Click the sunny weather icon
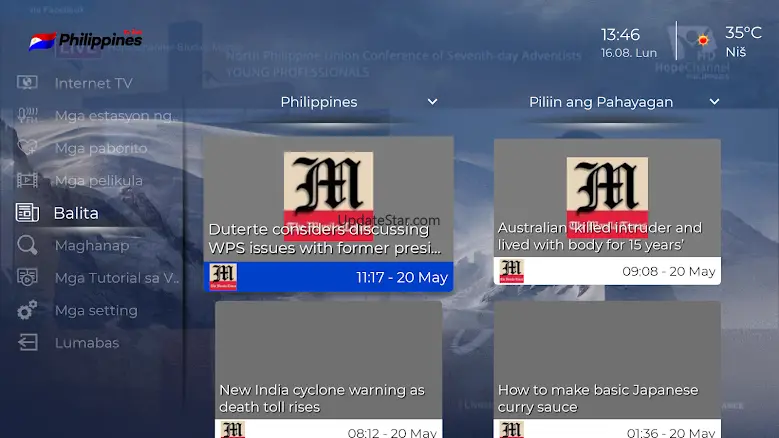The width and height of the screenshot is (779, 438). pyautogui.click(x=702, y=40)
